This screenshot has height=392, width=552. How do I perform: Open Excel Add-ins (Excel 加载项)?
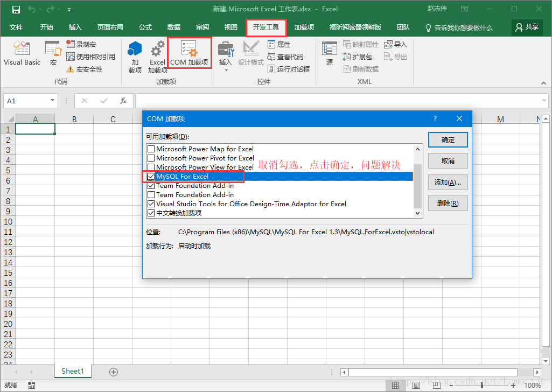coord(157,57)
